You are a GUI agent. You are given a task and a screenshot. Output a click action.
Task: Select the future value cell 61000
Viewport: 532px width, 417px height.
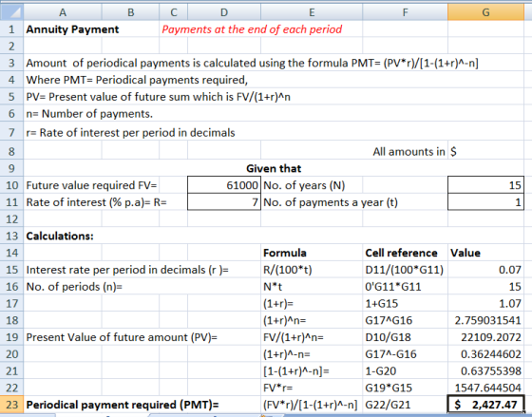(224, 185)
